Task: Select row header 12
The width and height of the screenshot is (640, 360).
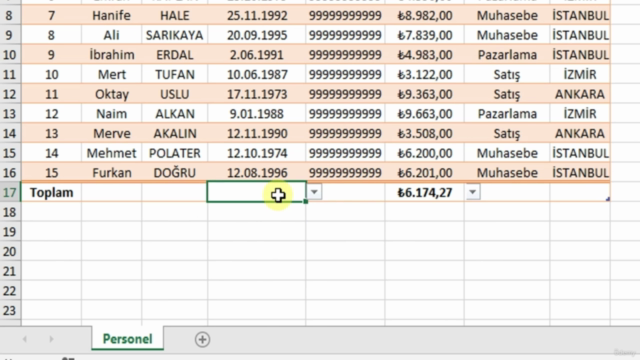Action: (10, 94)
